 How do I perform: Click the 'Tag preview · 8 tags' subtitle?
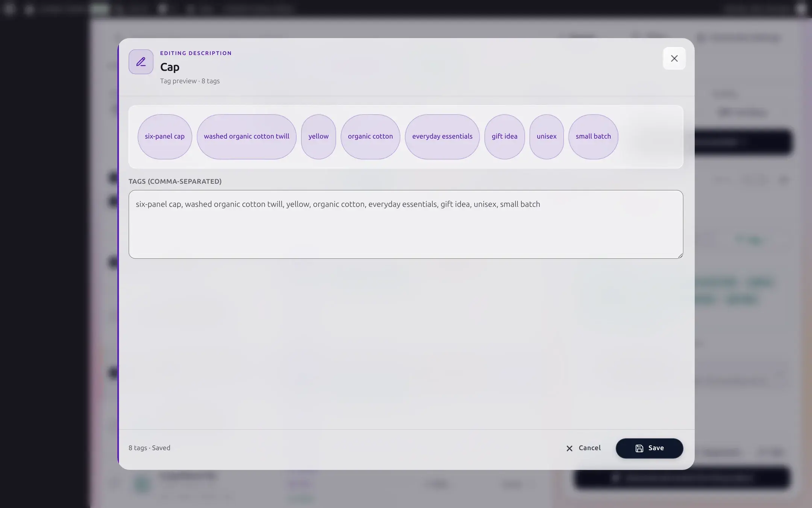point(190,81)
